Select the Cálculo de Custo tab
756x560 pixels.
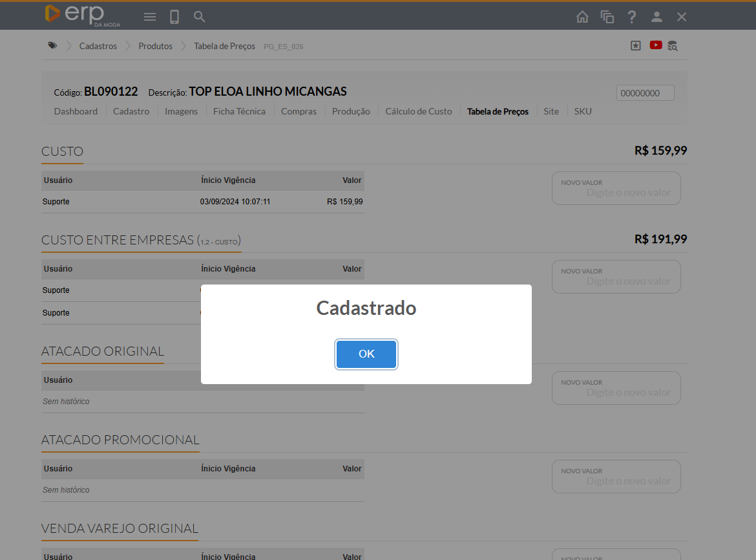point(419,111)
